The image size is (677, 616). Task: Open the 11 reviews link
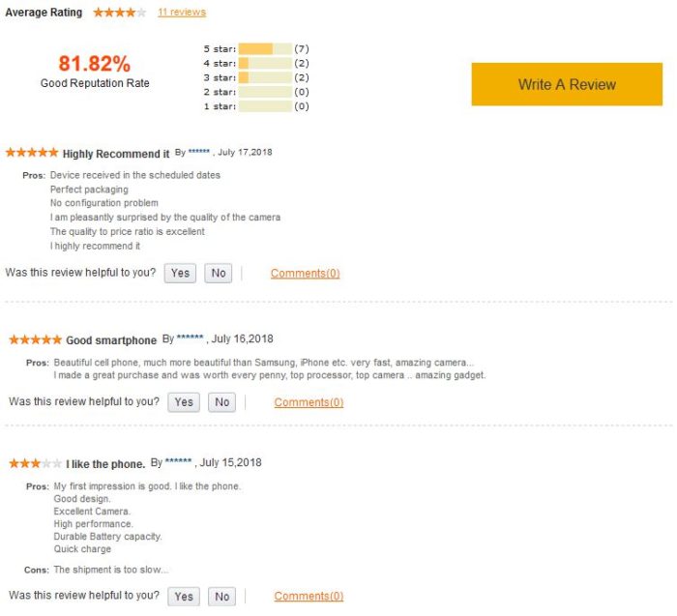click(x=182, y=12)
